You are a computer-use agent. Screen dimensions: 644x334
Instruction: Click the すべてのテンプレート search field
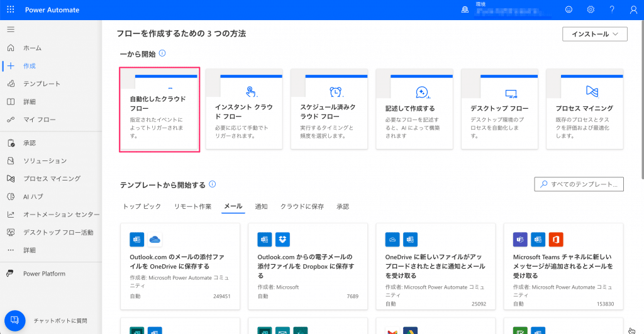tap(579, 184)
